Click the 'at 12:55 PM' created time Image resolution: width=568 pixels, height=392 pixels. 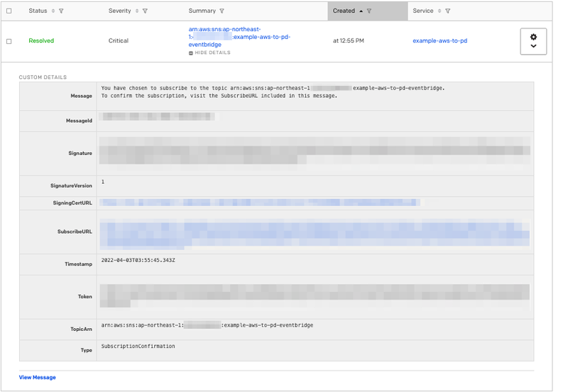tap(349, 40)
